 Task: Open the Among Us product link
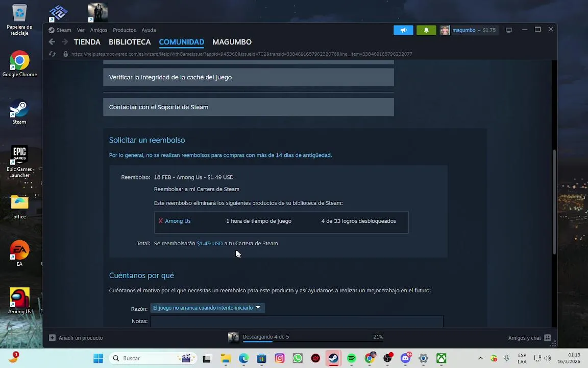178,221
